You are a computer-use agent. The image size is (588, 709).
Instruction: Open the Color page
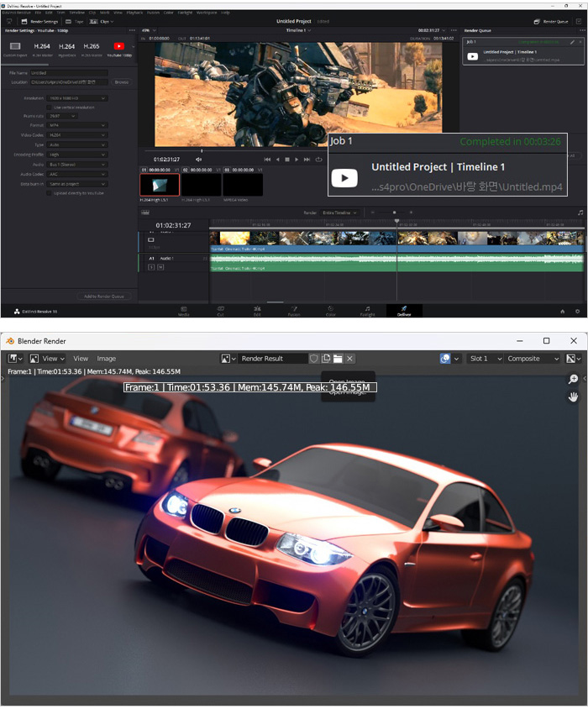point(331,311)
